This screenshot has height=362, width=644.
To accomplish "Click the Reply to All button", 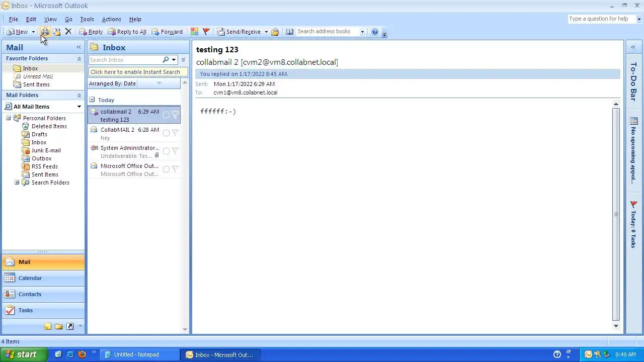I will 127,32.
